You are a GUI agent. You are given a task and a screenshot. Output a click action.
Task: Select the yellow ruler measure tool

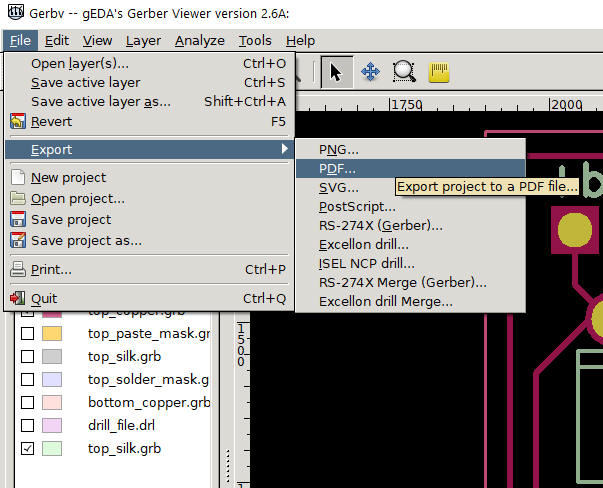(x=438, y=72)
